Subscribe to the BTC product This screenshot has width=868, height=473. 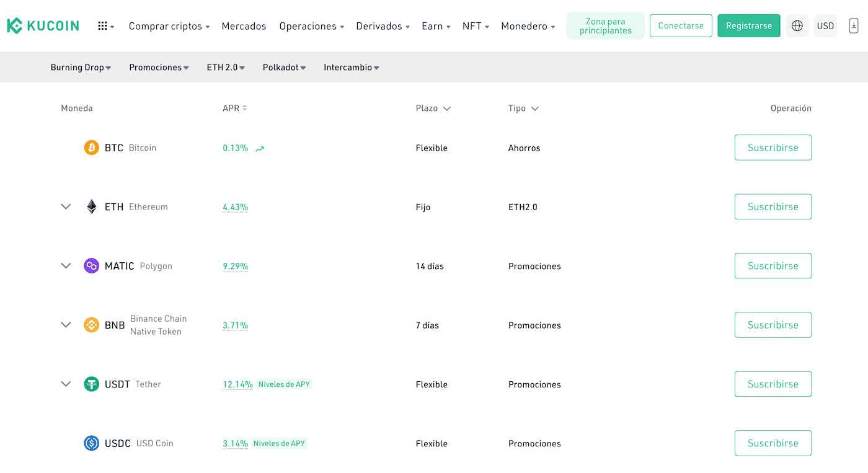point(773,148)
